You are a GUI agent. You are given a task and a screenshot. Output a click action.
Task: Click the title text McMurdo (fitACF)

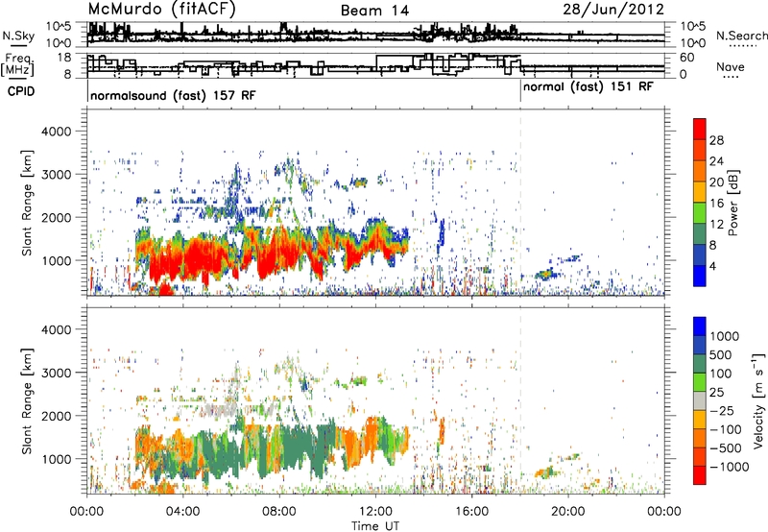162,9
